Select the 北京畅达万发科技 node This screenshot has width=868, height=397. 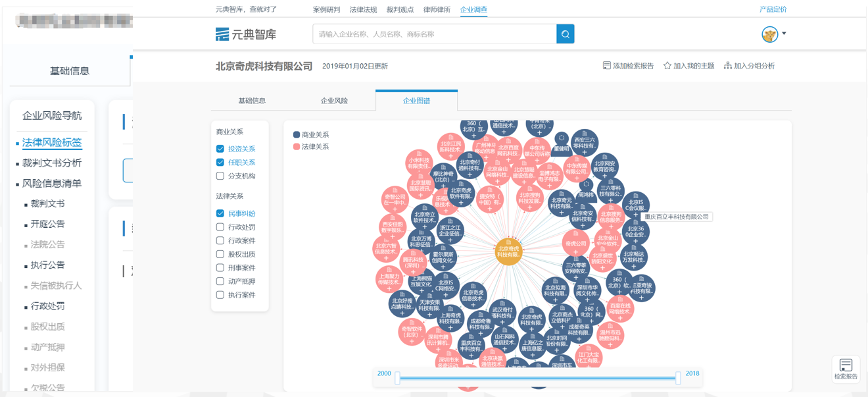(635, 257)
